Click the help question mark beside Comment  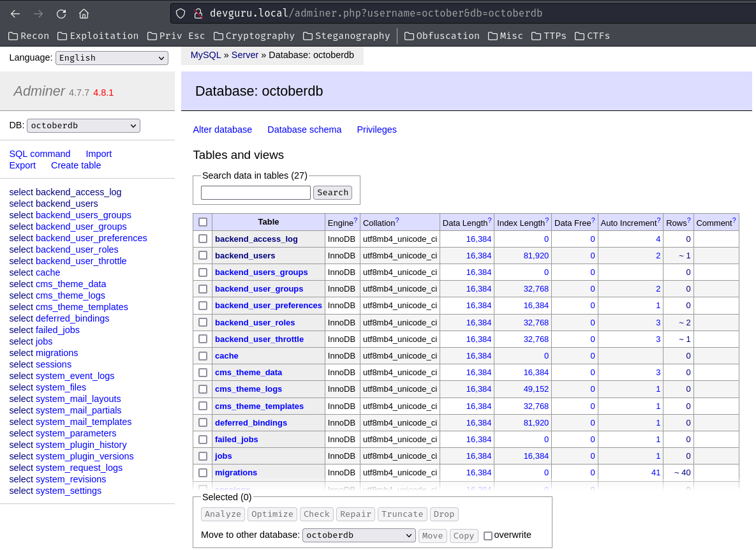[x=734, y=220]
